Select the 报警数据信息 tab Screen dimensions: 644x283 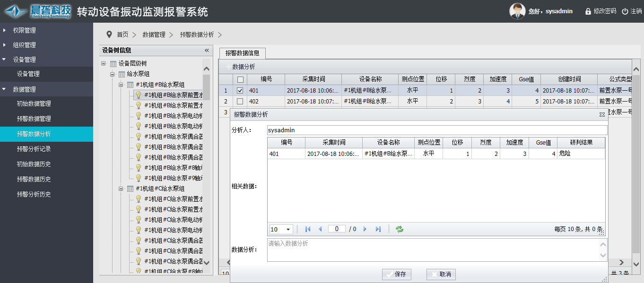(242, 53)
